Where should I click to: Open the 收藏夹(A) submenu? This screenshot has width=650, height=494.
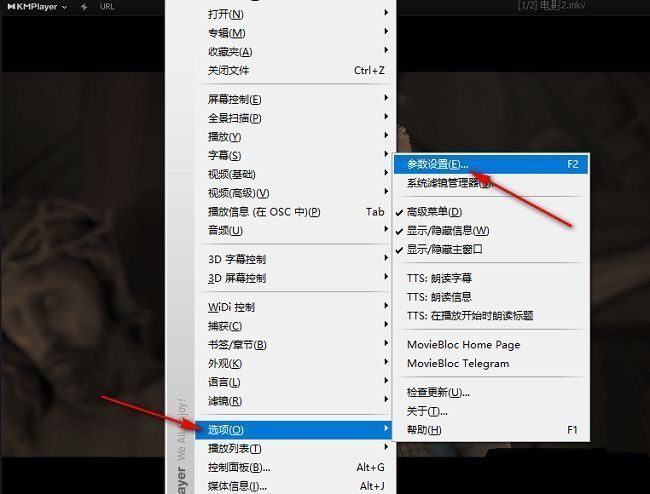295,52
